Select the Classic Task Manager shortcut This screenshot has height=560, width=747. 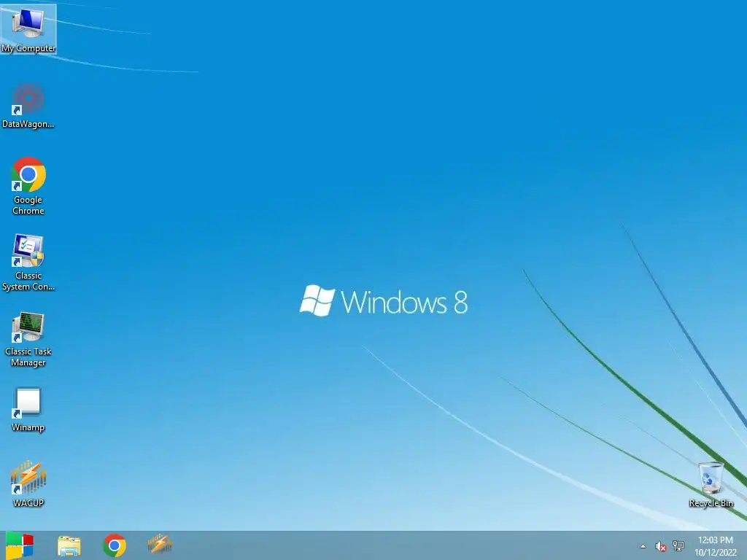click(x=28, y=339)
